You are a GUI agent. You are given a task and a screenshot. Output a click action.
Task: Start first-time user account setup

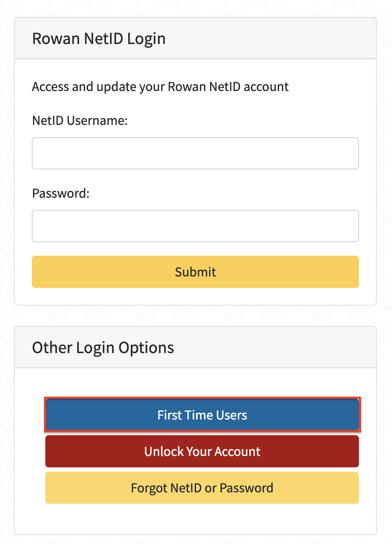pos(202,415)
